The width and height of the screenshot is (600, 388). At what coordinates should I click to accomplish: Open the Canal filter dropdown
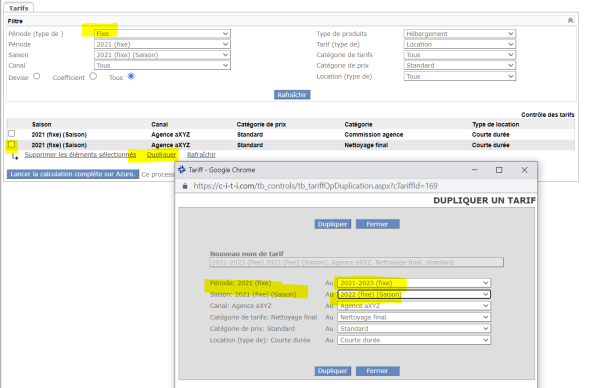[x=162, y=65]
